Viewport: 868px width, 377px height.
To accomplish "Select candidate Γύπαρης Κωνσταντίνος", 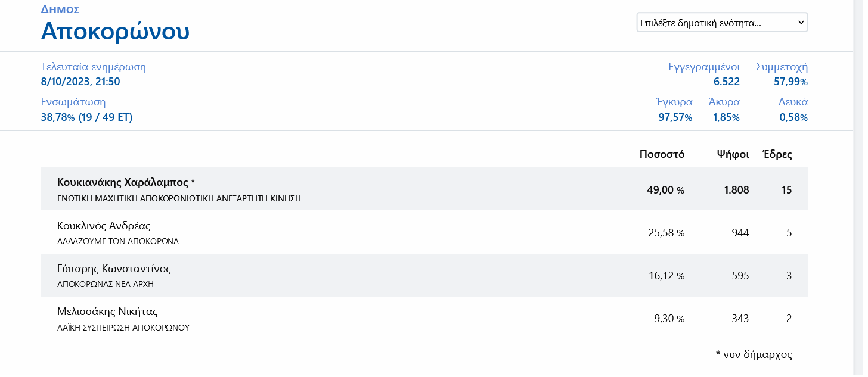I will tap(114, 269).
